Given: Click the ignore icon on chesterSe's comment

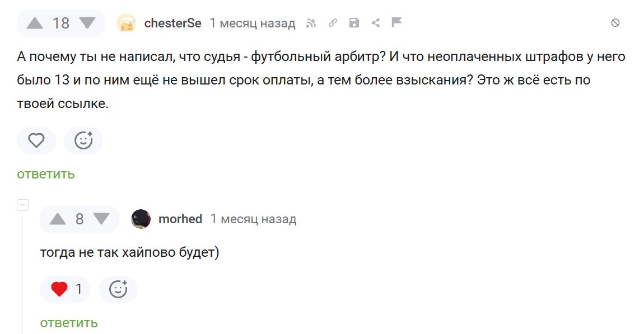Looking at the screenshot, I should [x=615, y=23].
